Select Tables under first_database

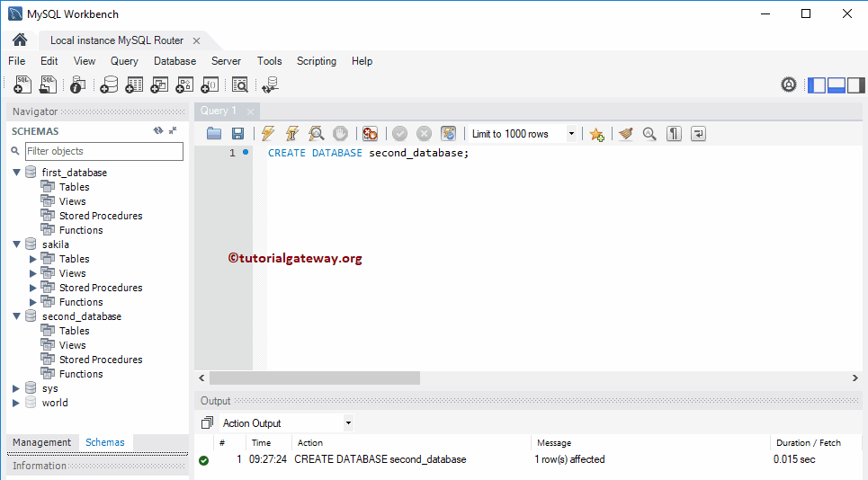74,187
